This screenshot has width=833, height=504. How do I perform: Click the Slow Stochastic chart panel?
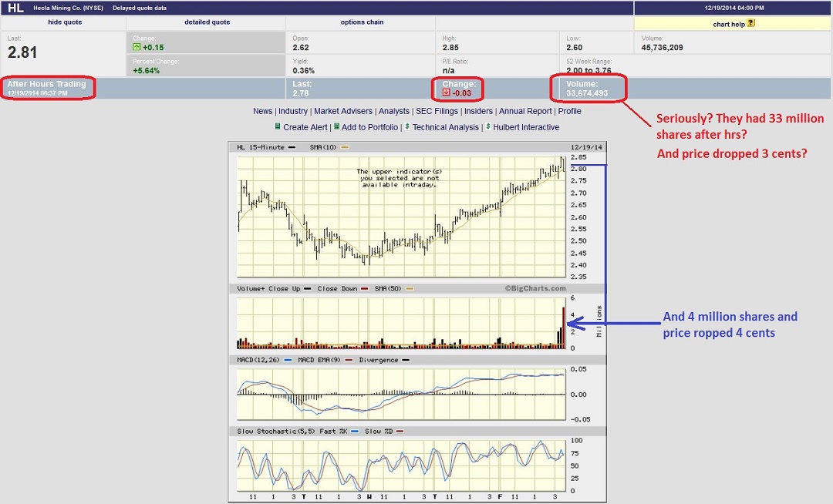pos(402,465)
